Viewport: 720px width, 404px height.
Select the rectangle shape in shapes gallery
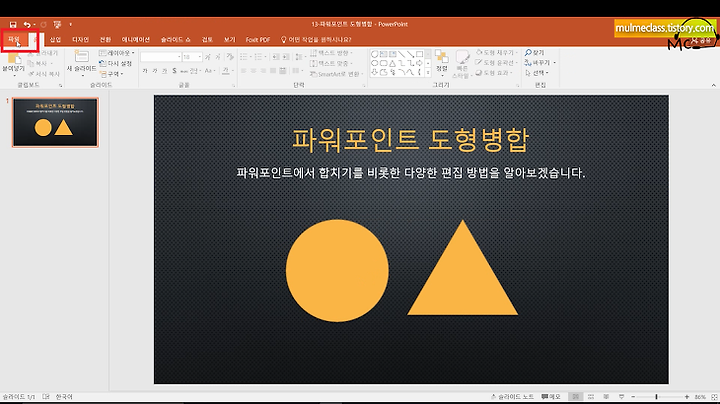(420, 54)
